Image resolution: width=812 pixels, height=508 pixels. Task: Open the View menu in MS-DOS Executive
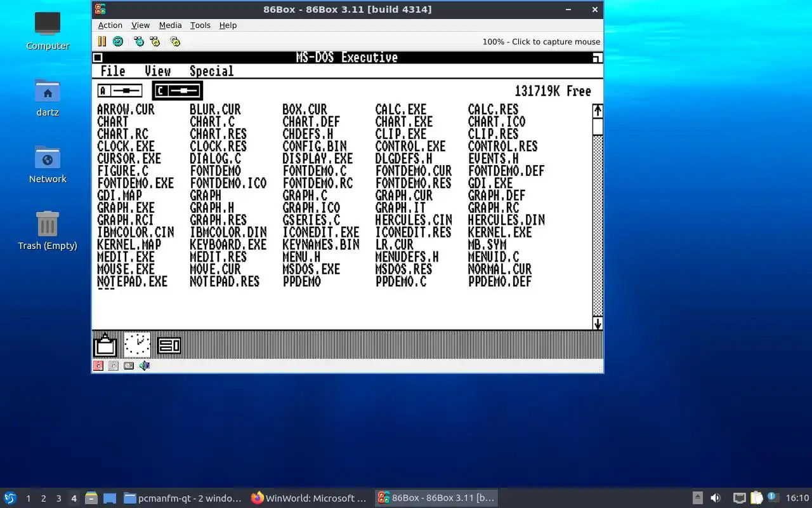(157, 71)
